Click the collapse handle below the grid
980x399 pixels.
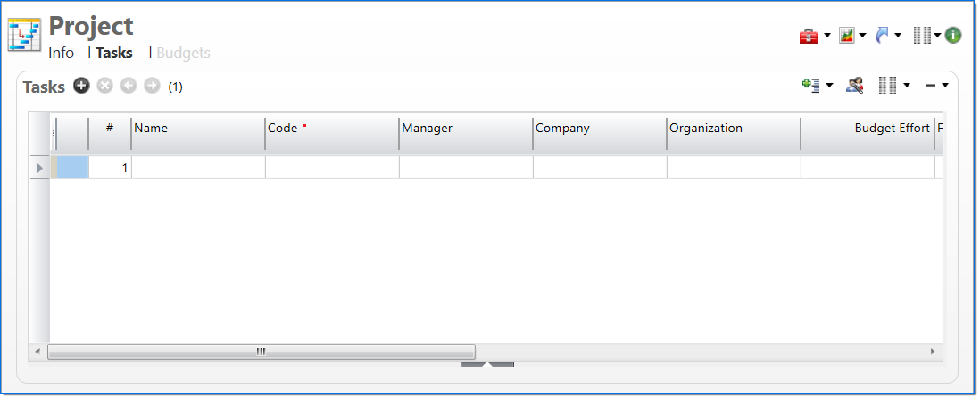[x=486, y=363]
